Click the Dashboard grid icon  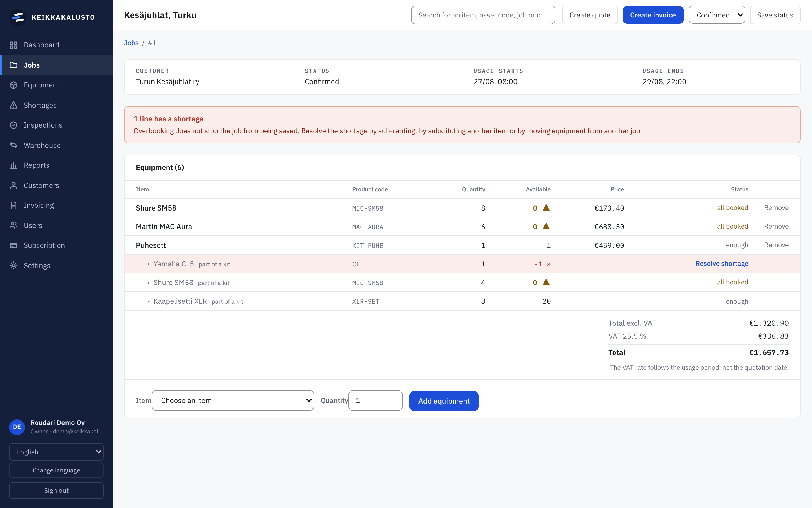tap(14, 45)
